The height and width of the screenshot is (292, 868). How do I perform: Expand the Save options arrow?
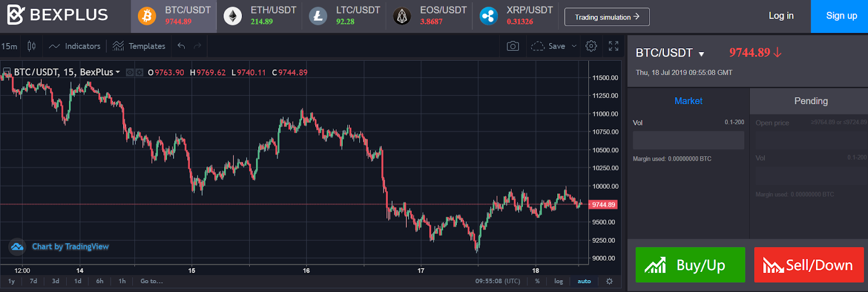pos(574,46)
